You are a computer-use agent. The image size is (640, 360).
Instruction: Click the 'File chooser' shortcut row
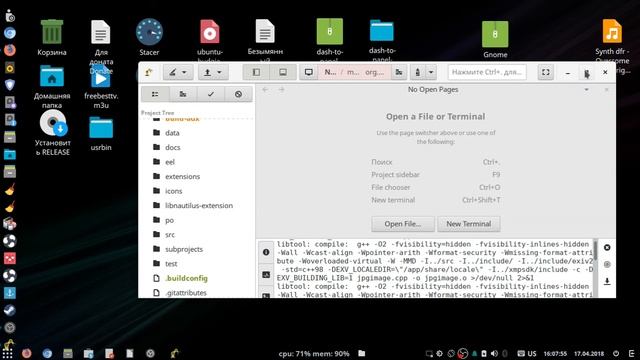pyautogui.click(x=436, y=187)
